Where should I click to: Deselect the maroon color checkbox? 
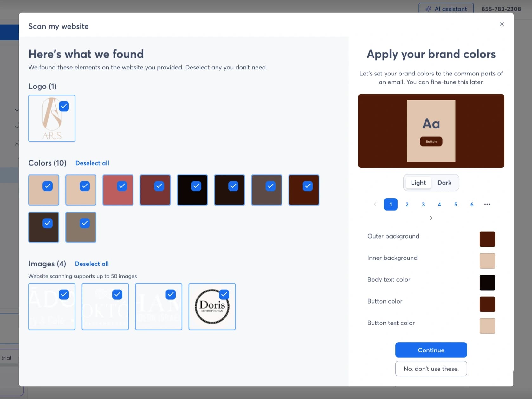point(159,186)
